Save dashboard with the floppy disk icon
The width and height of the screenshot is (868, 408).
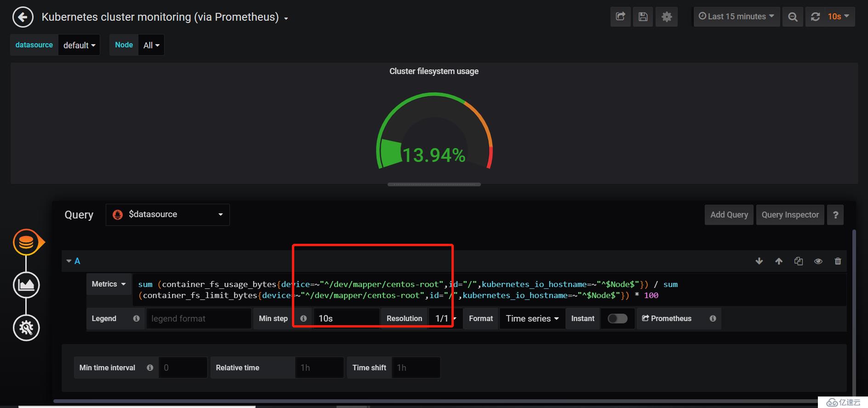[x=643, y=17]
